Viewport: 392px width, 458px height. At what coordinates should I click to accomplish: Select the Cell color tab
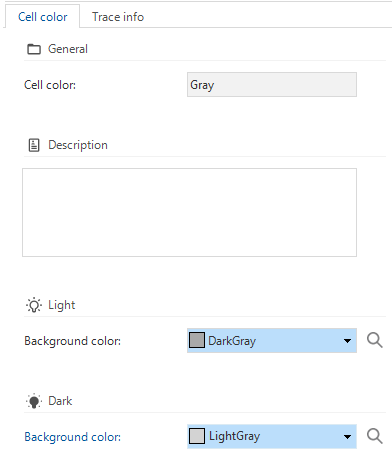tap(42, 16)
